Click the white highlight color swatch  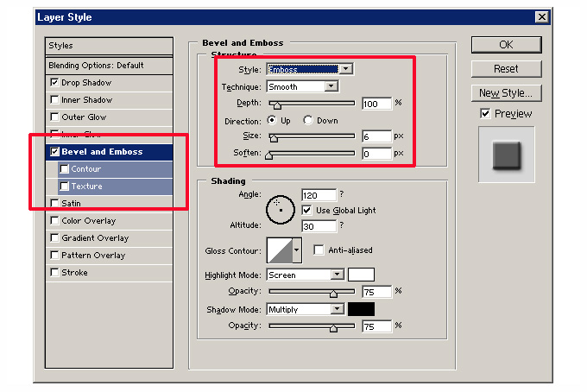(x=361, y=275)
